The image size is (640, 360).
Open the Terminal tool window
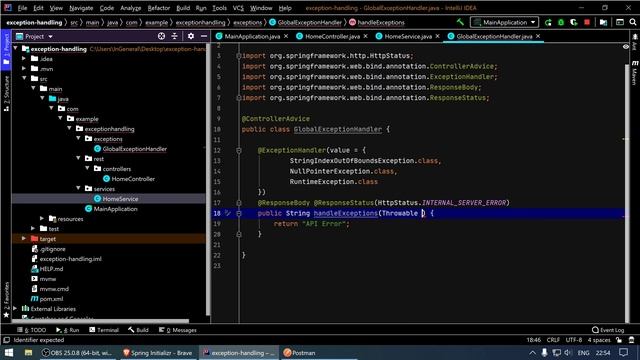pyautogui.click(x=104, y=330)
